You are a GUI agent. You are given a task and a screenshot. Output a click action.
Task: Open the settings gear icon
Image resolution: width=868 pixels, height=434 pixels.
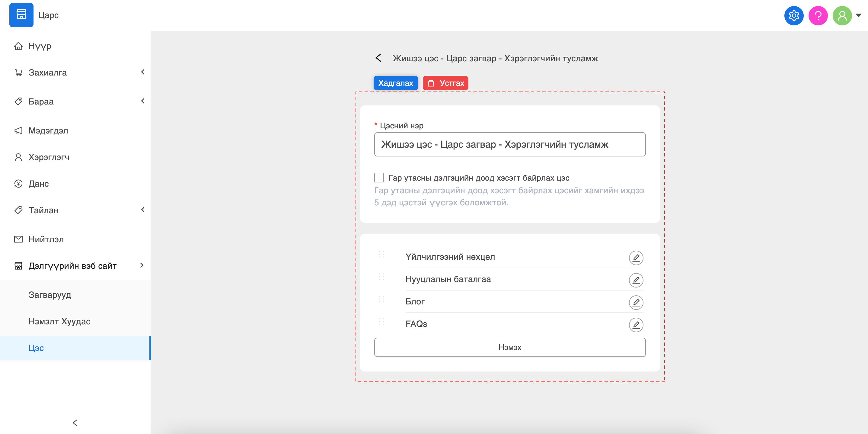tap(794, 15)
